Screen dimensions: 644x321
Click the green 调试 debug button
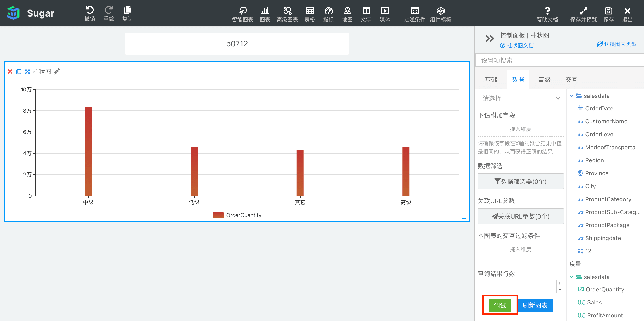pyautogui.click(x=500, y=305)
